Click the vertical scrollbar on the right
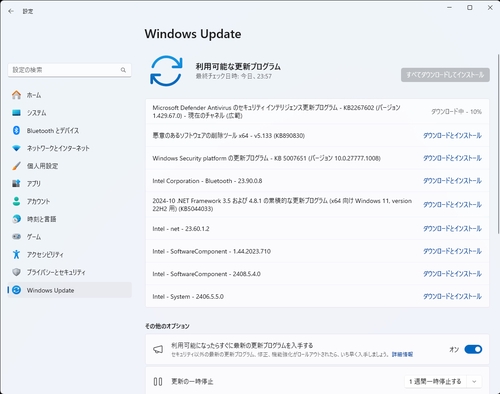500x394 pixels. tap(498, 143)
